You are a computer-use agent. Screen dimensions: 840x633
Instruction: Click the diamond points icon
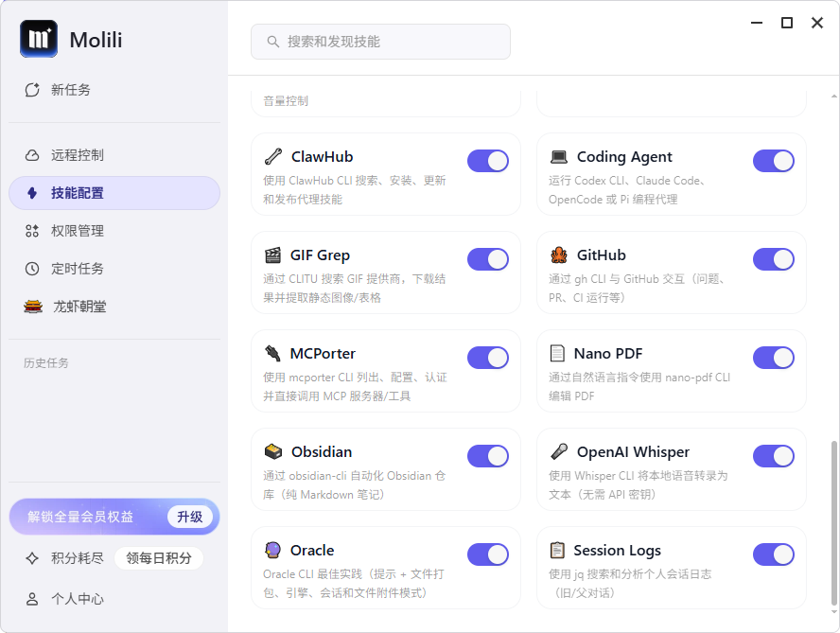coord(32,558)
